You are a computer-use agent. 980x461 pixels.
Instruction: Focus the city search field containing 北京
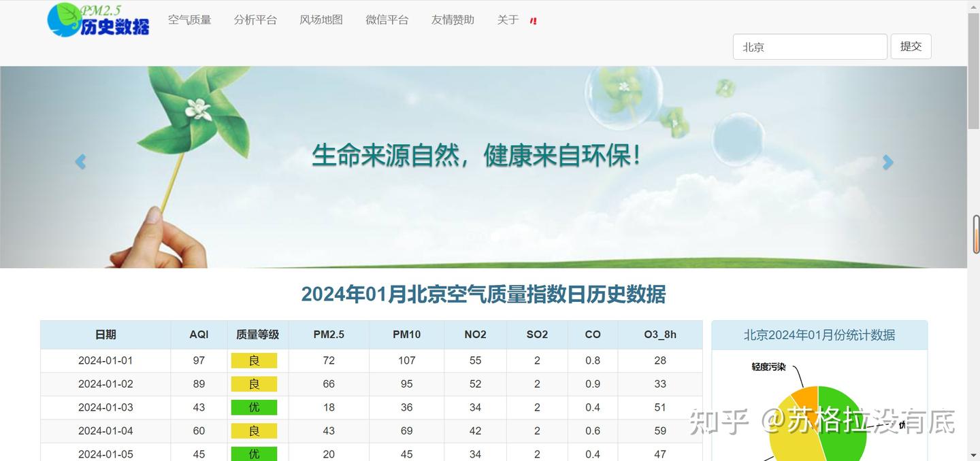(x=810, y=47)
